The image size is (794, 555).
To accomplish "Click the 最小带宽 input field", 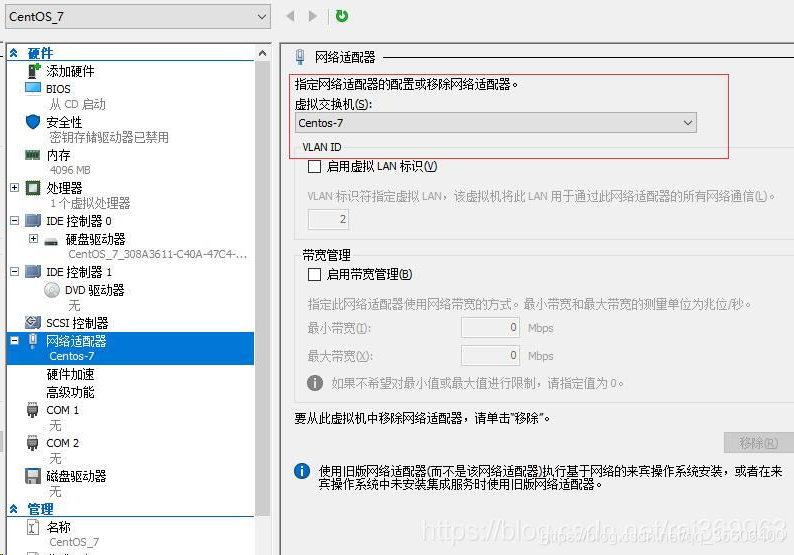I will click(491, 328).
